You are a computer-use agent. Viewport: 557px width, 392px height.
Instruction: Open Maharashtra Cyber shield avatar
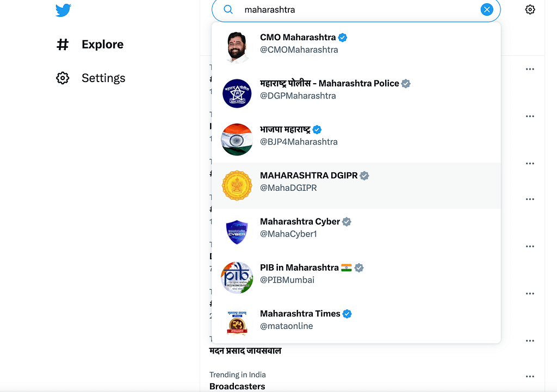click(x=237, y=232)
